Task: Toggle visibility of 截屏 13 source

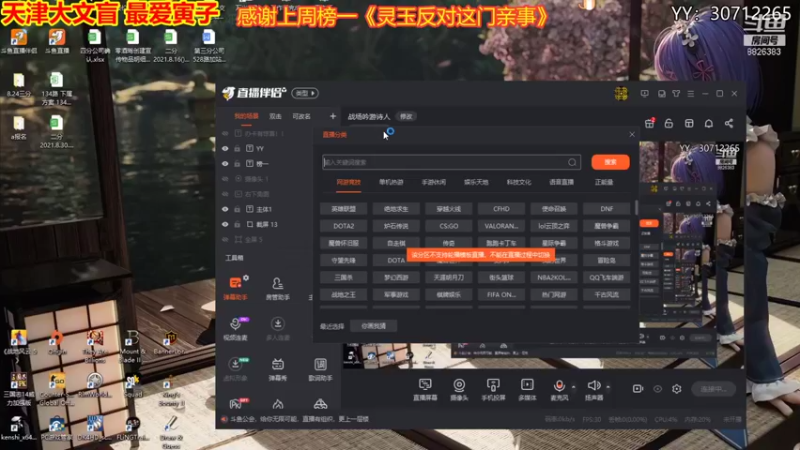Action: point(225,224)
